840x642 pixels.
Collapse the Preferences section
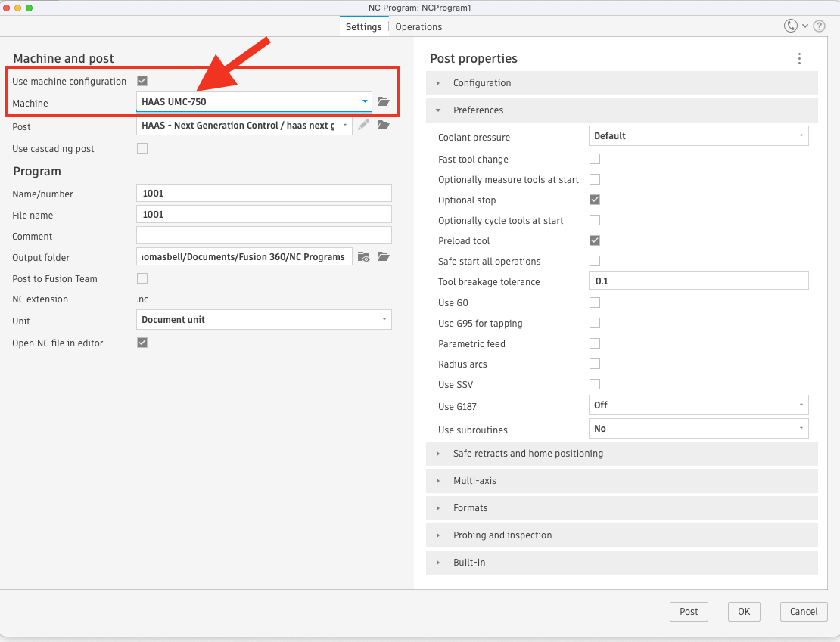point(621,110)
